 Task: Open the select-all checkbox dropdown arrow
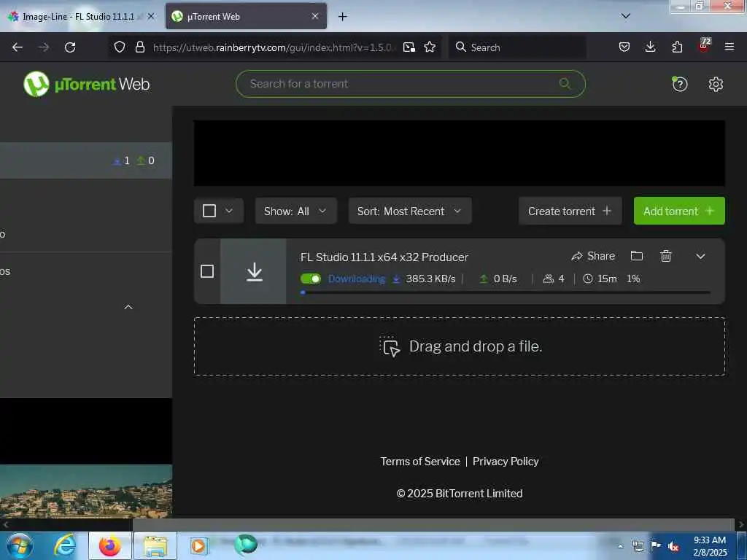pos(229,211)
